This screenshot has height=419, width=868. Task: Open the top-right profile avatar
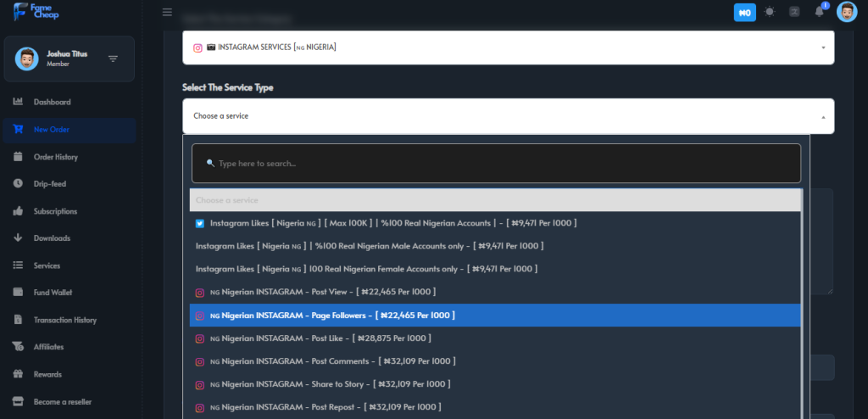point(847,12)
